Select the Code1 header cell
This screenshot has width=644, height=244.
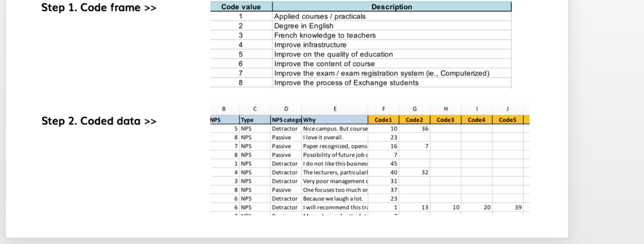click(384, 120)
